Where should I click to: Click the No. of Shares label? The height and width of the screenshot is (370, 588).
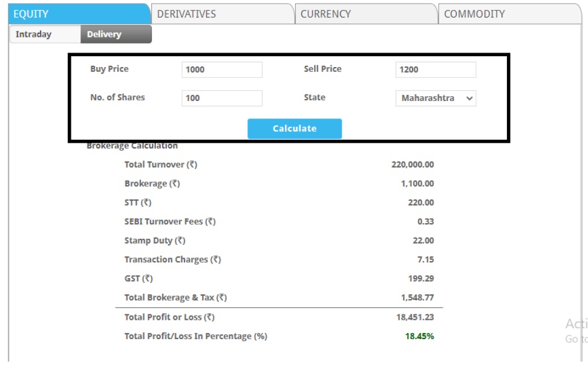117,97
